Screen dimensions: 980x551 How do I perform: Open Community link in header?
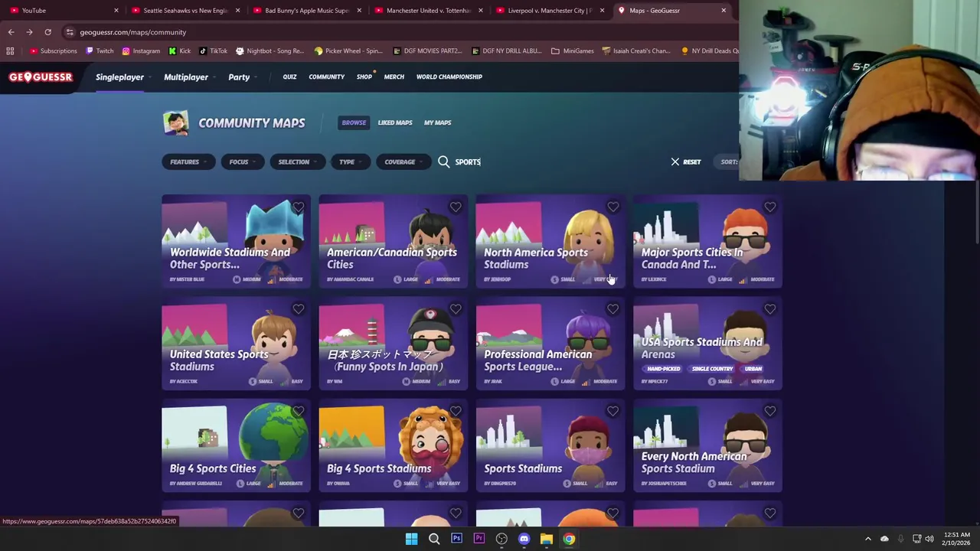tap(327, 77)
